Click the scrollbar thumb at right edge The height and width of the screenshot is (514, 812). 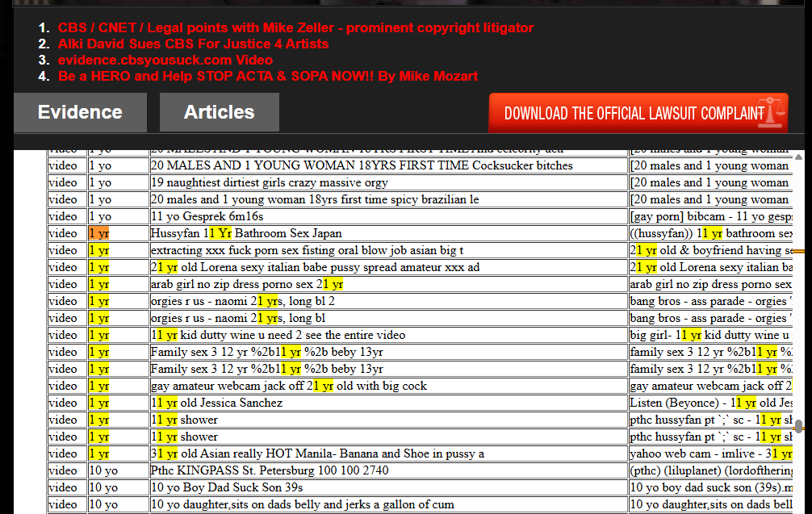(798, 426)
